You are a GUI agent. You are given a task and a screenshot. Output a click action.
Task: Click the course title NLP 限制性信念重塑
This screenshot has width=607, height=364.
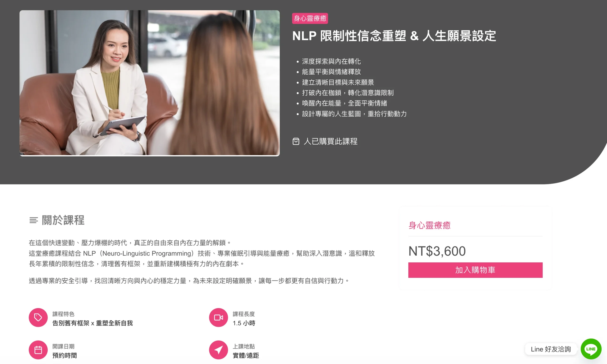pos(394,36)
